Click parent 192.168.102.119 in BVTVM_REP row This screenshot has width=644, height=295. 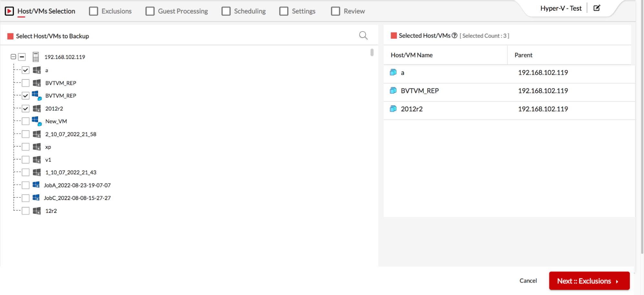(543, 91)
